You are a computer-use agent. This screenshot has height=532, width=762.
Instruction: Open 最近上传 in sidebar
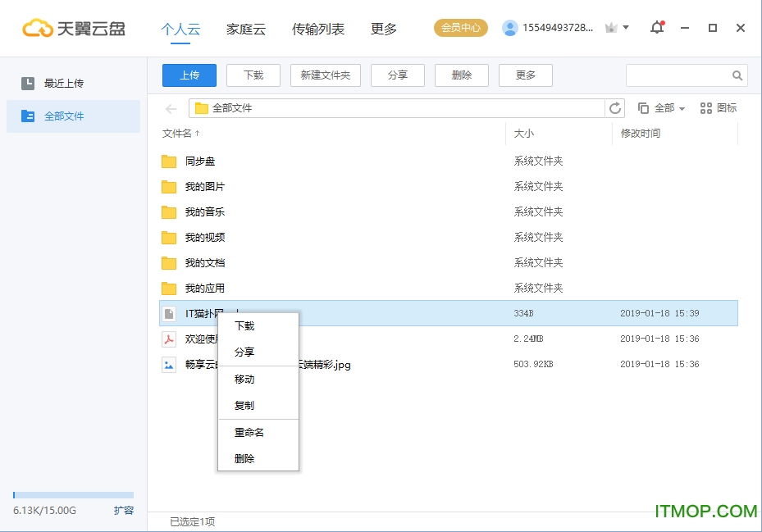[73, 83]
